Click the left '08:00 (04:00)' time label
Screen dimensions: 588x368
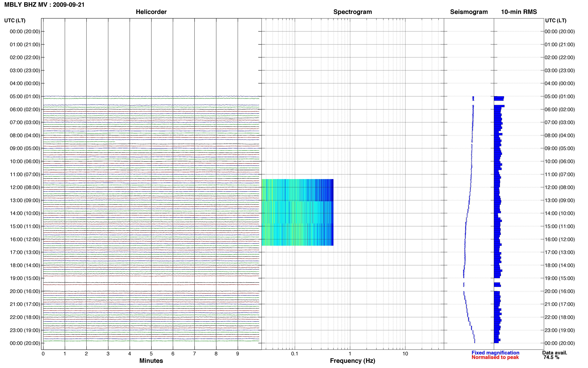click(x=25, y=135)
